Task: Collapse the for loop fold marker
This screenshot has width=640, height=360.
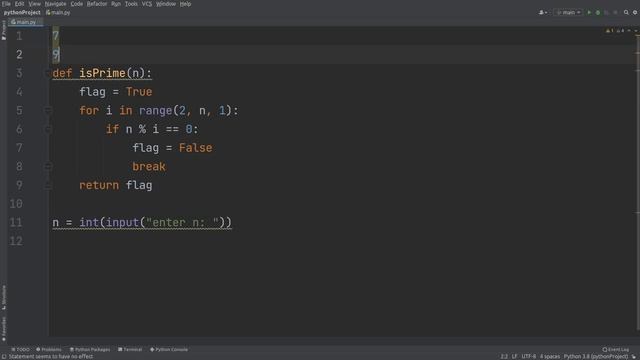Action: click(48, 111)
